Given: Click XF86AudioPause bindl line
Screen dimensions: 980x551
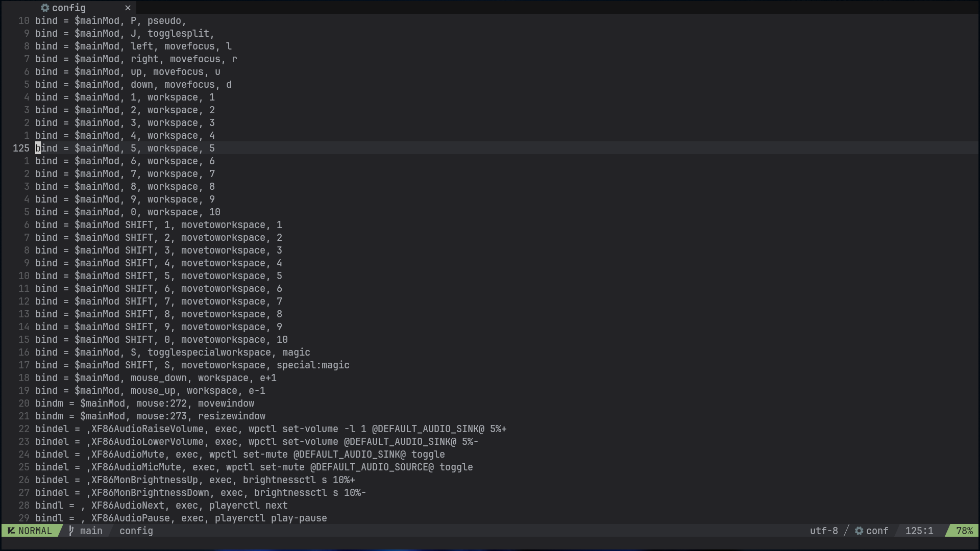Looking at the screenshot, I should pos(181,518).
